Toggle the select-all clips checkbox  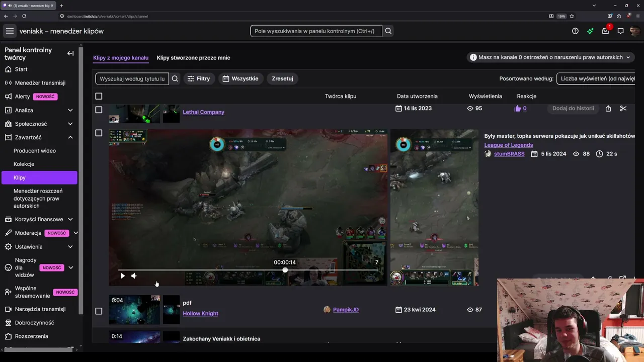point(99,96)
